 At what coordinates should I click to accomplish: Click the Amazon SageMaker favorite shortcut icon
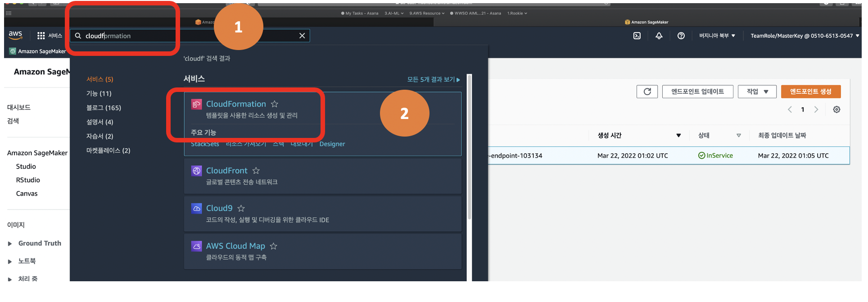pos(13,51)
